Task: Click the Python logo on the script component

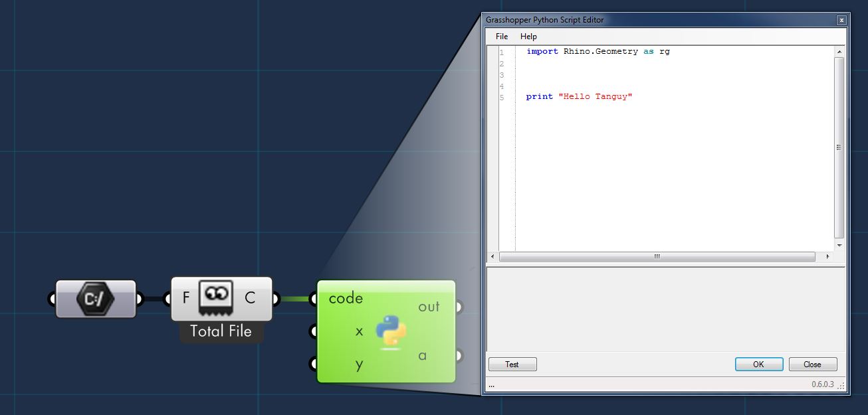Action: tap(391, 332)
